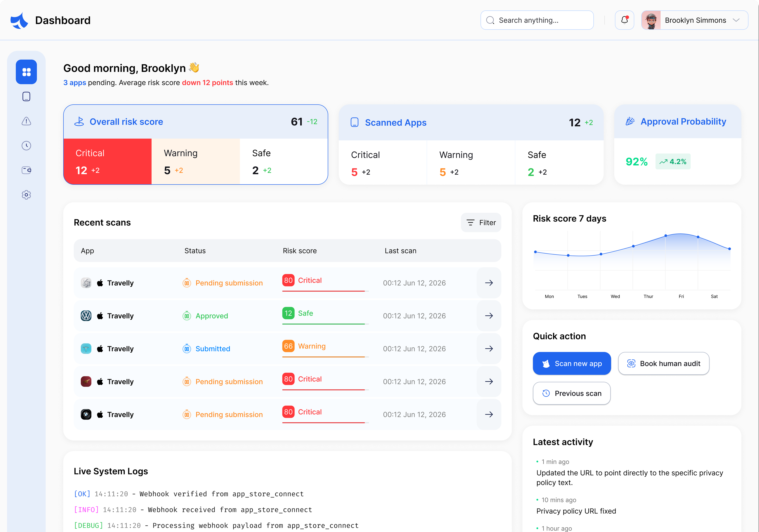This screenshot has height=532, width=759.
Task: Click the arrow on the first Travelly row
Action: tap(489, 283)
